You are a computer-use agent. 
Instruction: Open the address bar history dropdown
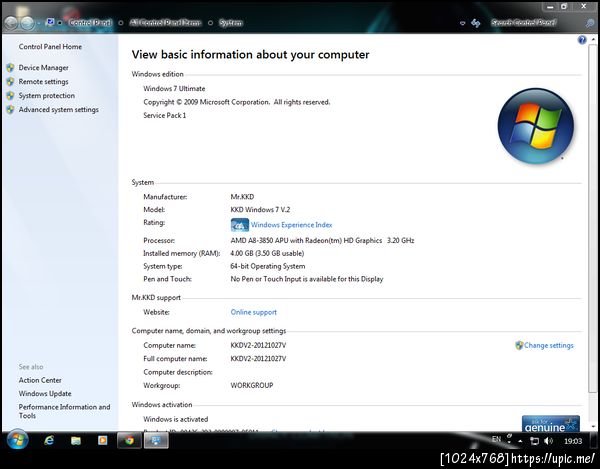(462, 23)
